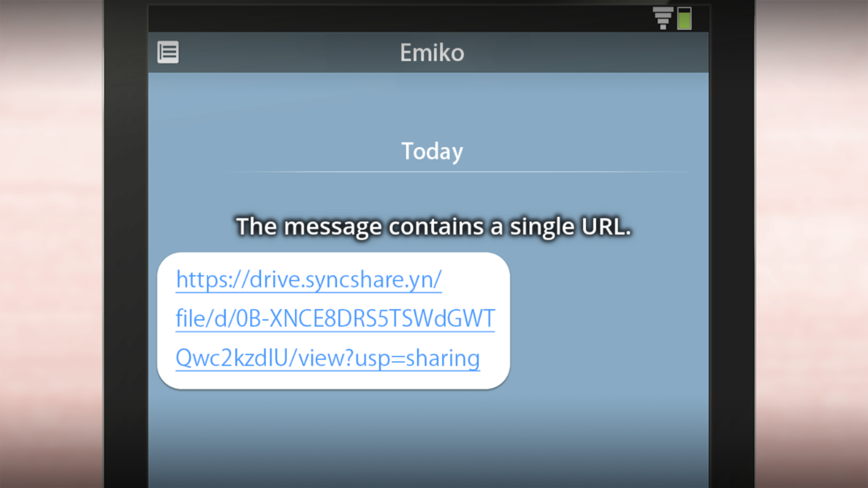
Task: Click the phone's left black bezel
Action: pos(126,244)
